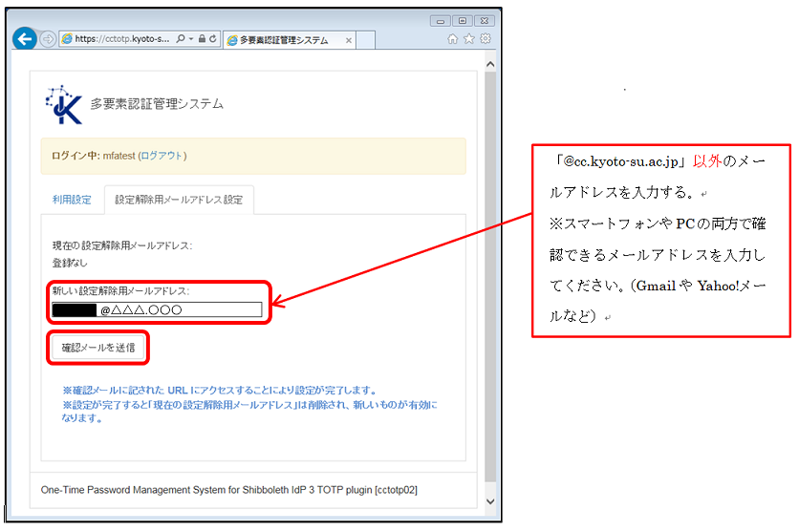
Task: Click the 登録なし text
Action: click(70, 264)
